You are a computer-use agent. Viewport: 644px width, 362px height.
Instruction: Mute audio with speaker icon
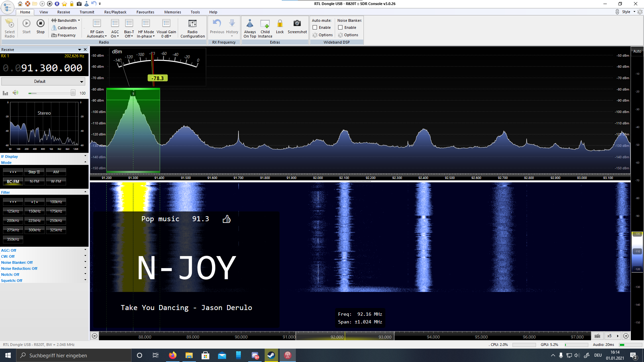click(x=15, y=93)
